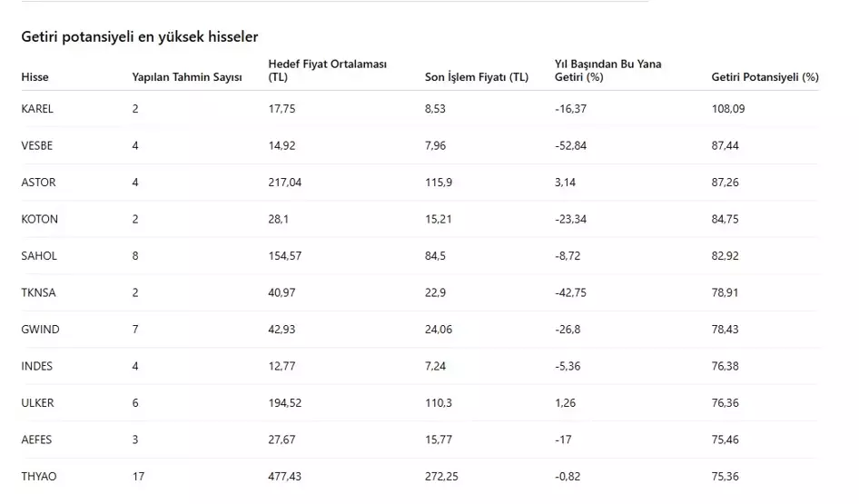The image size is (859, 504).
Task: Click the Hedef Fiyat Ortalaması column header
Action: point(328,70)
